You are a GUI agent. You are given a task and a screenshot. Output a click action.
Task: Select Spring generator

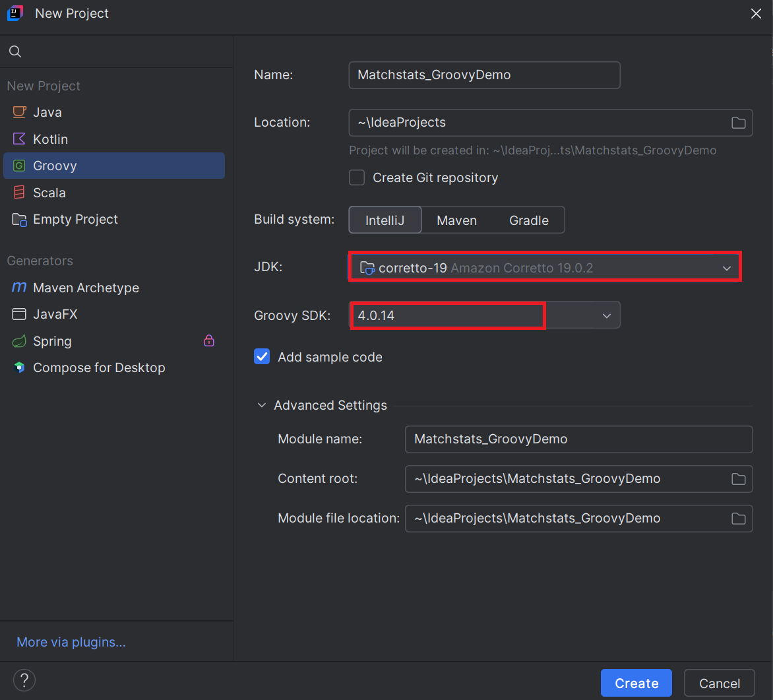tap(114, 341)
